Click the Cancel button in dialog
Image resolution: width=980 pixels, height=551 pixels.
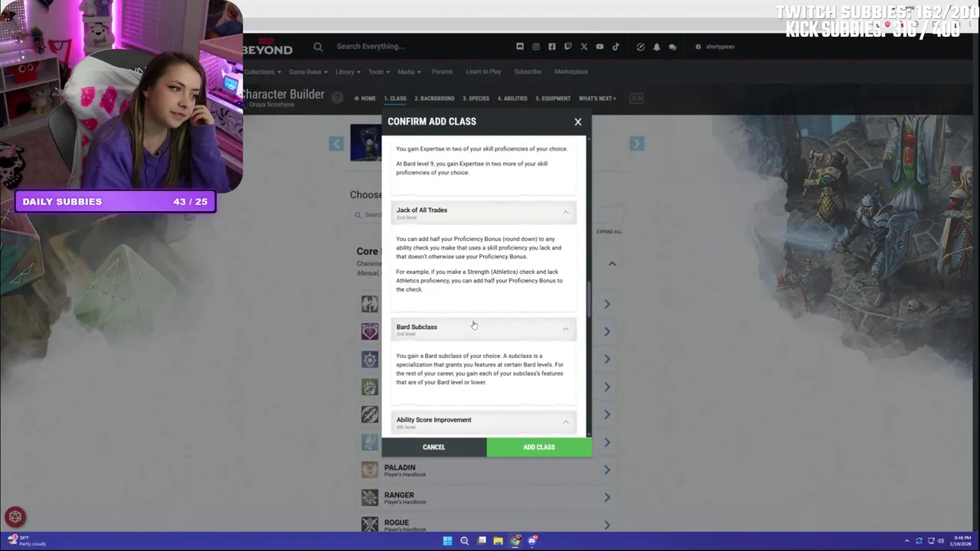point(433,447)
